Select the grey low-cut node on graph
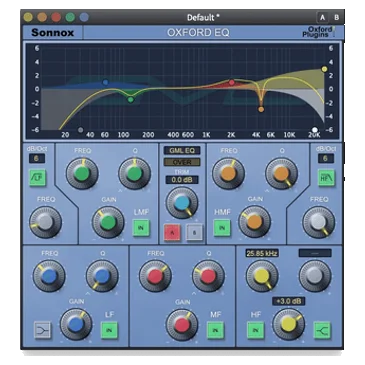The image size is (365, 365). (80, 130)
